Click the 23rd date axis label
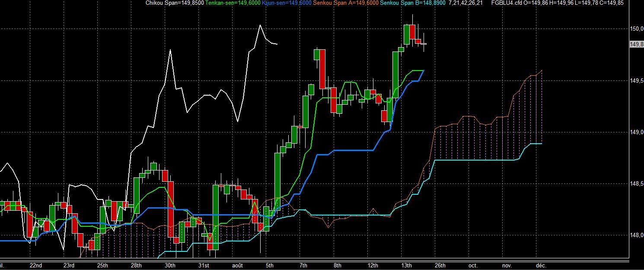 pyautogui.click(x=69, y=265)
